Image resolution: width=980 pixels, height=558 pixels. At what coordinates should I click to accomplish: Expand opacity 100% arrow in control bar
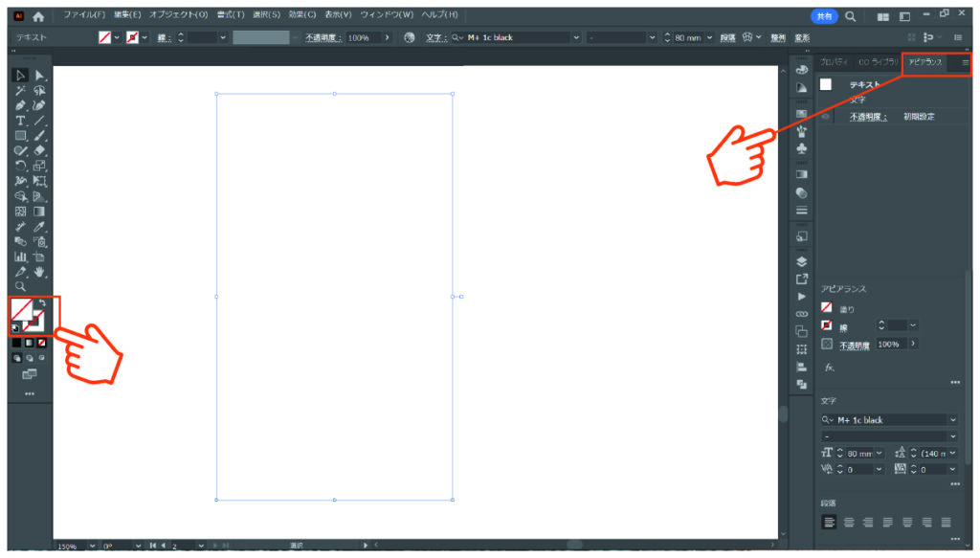coord(388,37)
